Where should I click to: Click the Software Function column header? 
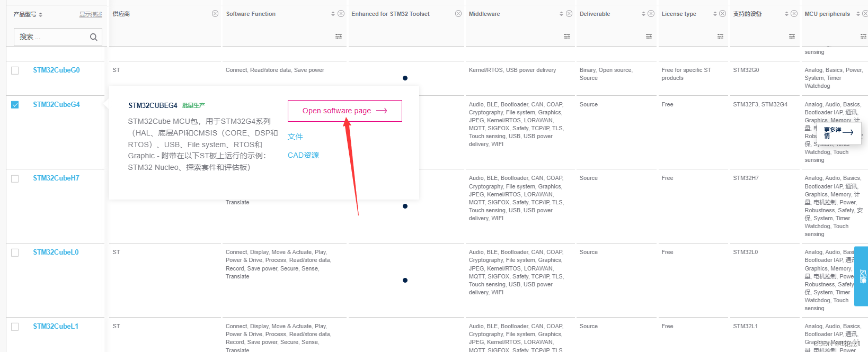point(251,14)
